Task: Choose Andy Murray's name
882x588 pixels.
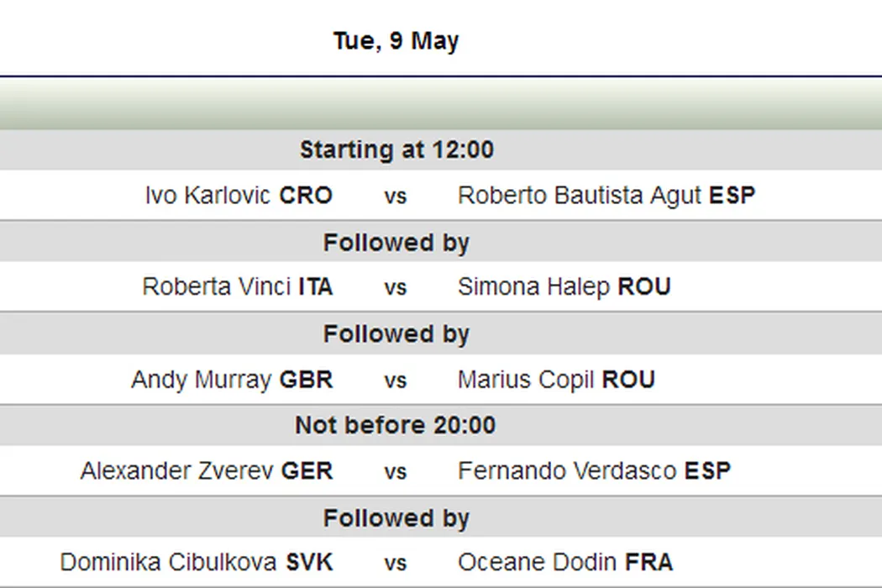Action: pyautogui.click(x=202, y=380)
